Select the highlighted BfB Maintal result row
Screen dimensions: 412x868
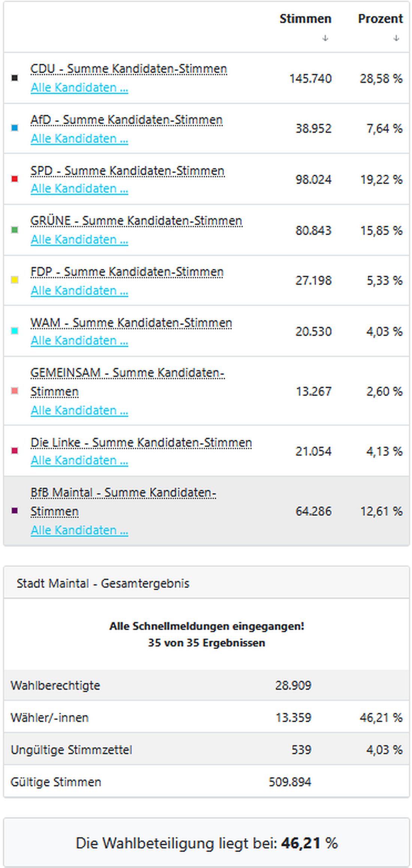pos(262,511)
